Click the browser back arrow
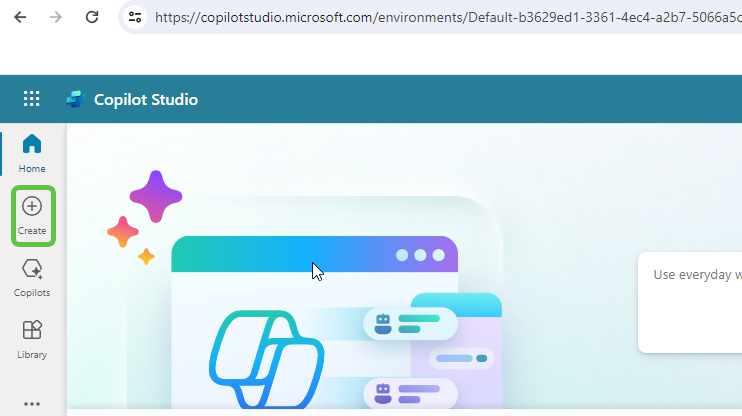The width and height of the screenshot is (742, 416). click(20, 17)
